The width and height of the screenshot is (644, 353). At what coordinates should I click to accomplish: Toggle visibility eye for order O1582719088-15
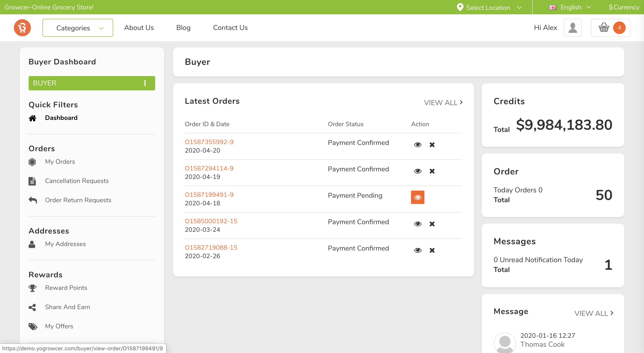417,250
